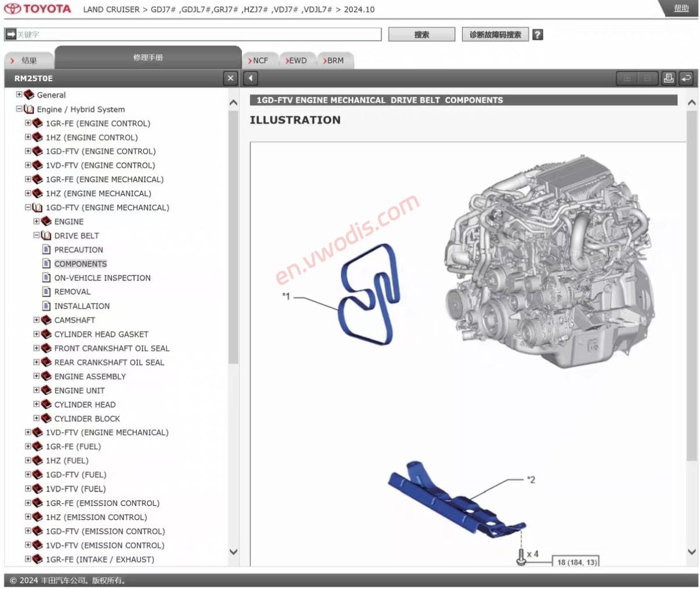
Task: Select 1HZ (EMISSION CONTROL) in tree
Action: pos(96,517)
